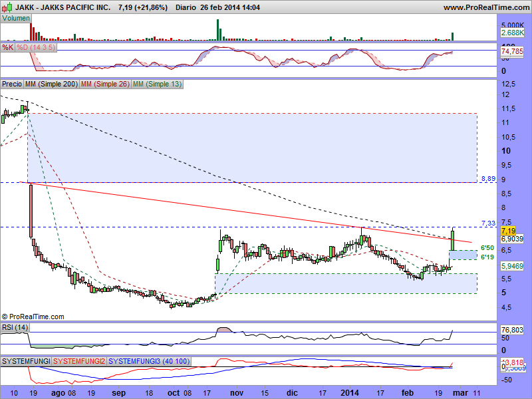Click the %K stochastic label
This screenshot has width=532, height=399.
coord(8,47)
